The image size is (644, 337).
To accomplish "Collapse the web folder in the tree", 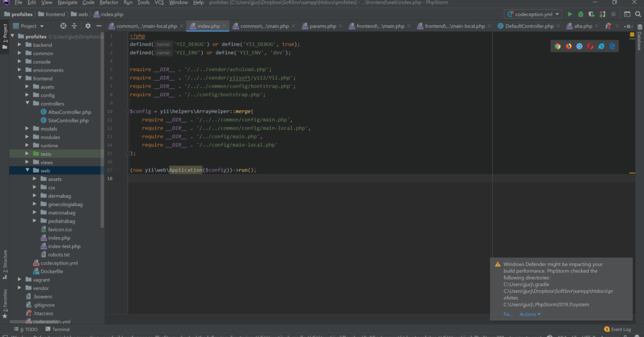I will [27, 171].
